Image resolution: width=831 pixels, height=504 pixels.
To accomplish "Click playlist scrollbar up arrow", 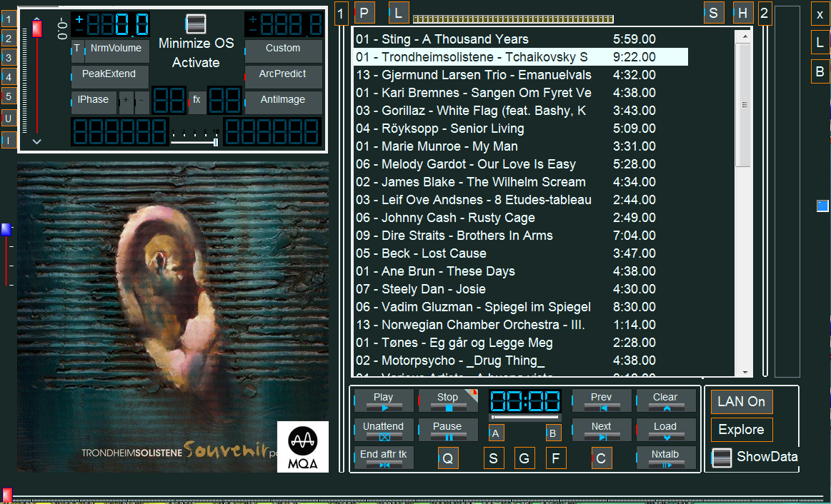I will [x=745, y=36].
